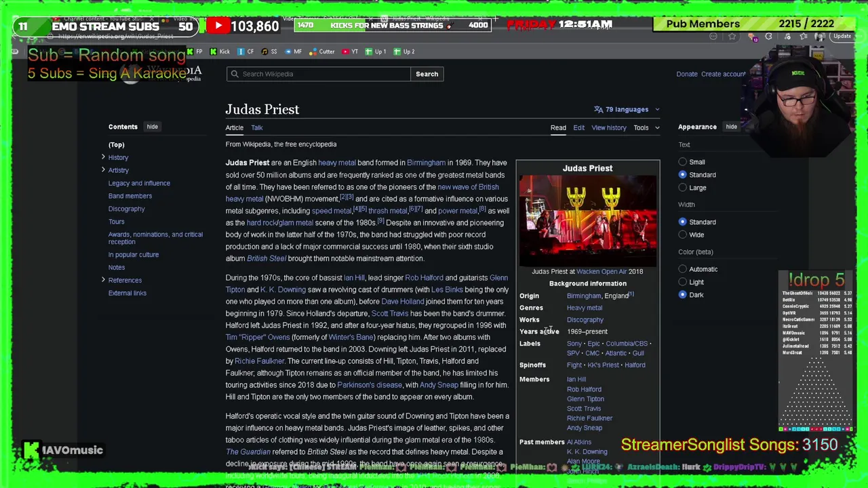Open the View history tab

point(609,127)
